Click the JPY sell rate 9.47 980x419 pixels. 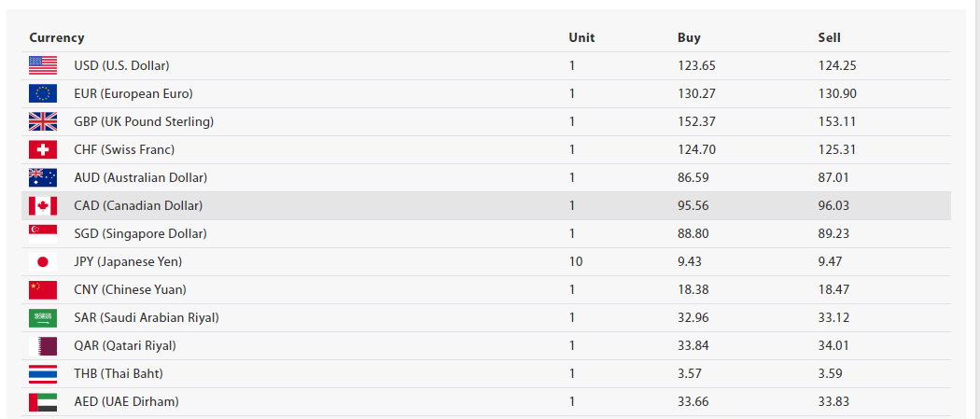830,261
